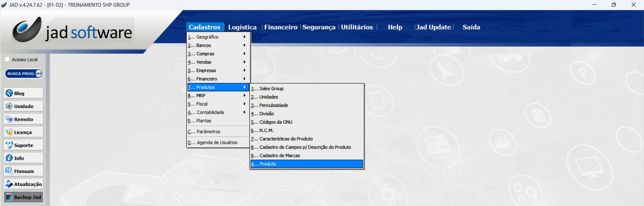The image size is (644, 206).
Task: Launch Remoto remote access icon
Action: point(9,119)
